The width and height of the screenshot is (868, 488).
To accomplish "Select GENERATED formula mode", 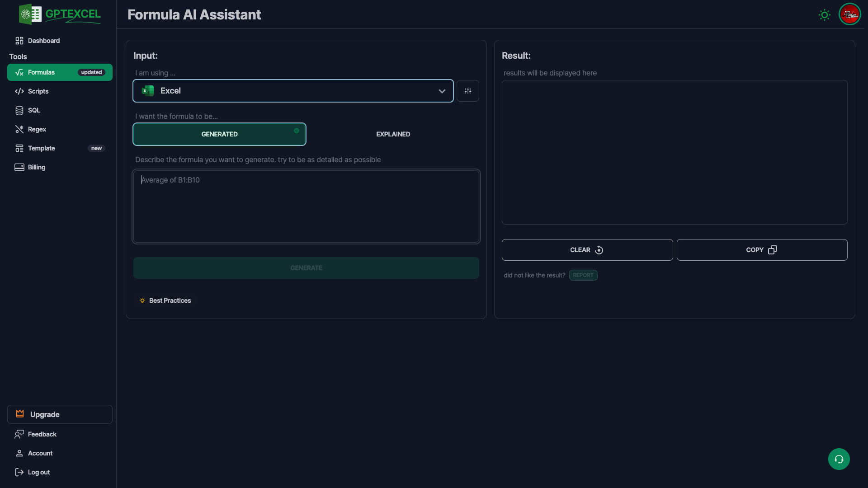I will [219, 134].
